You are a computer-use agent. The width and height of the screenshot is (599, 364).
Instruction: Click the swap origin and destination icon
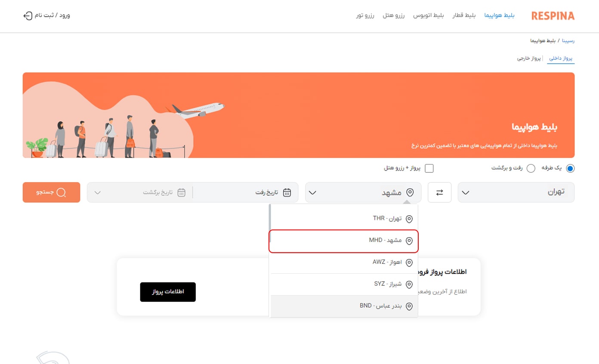tap(439, 193)
